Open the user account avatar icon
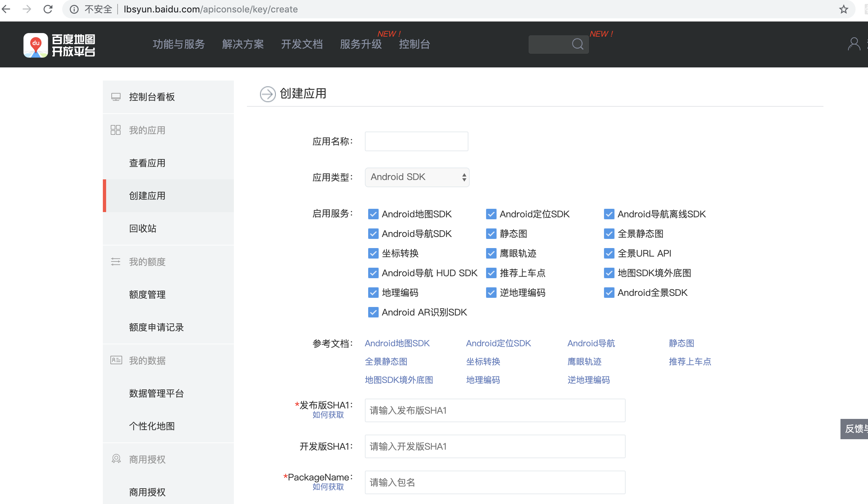Viewport: 868px width, 504px height. (x=854, y=44)
